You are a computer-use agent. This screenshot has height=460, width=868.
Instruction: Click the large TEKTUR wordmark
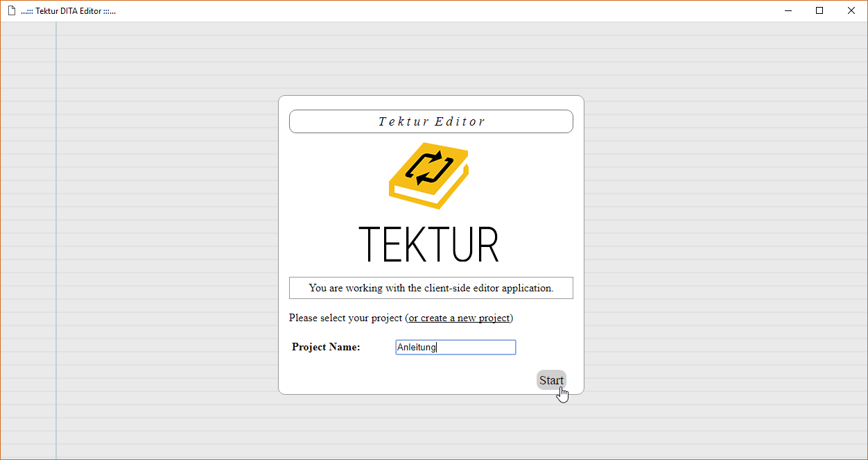tap(429, 245)
